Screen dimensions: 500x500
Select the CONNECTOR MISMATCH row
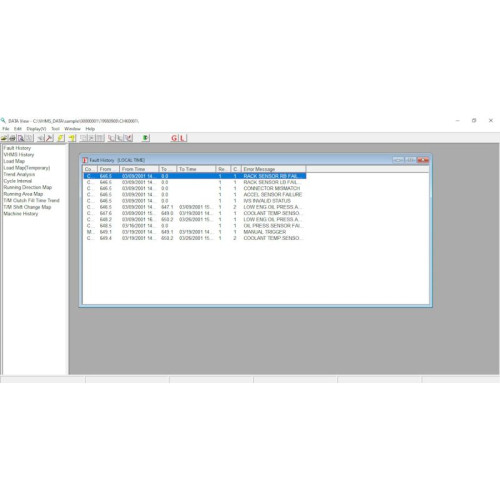(195, 188)
